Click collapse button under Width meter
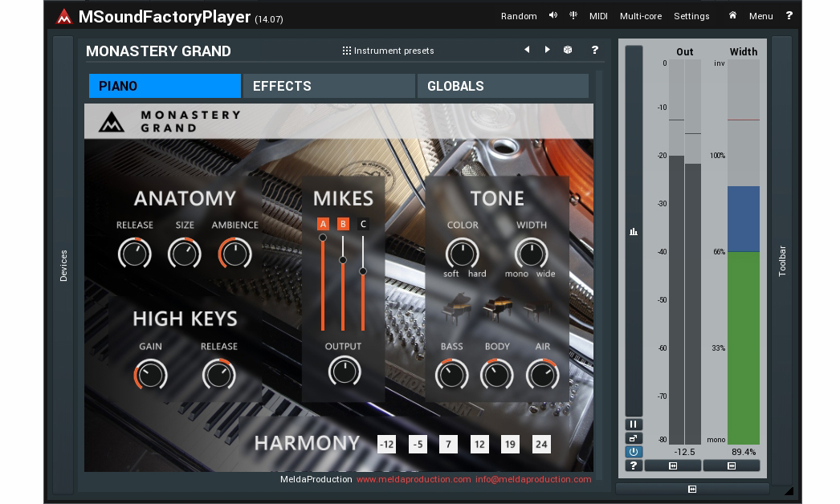 point(732,466)
